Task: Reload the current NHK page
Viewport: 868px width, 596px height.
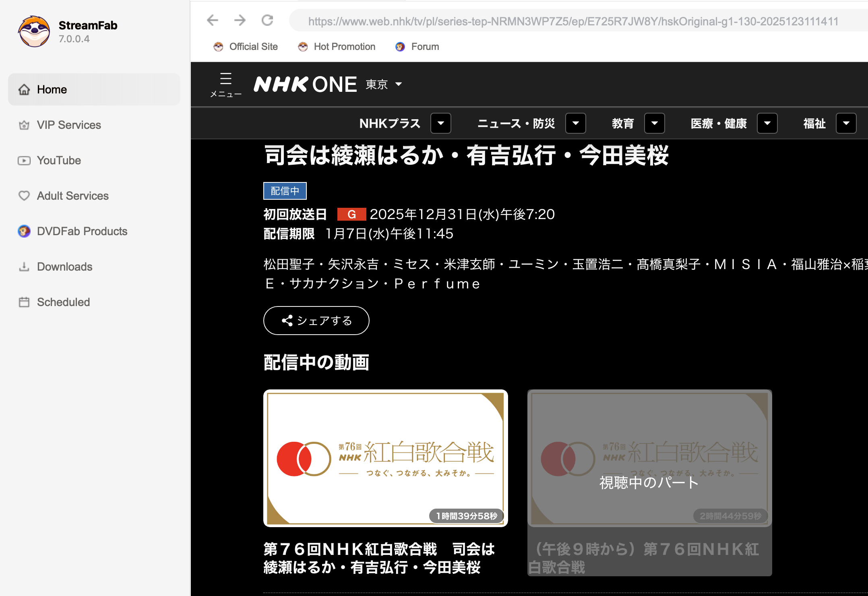Action: 267,20
